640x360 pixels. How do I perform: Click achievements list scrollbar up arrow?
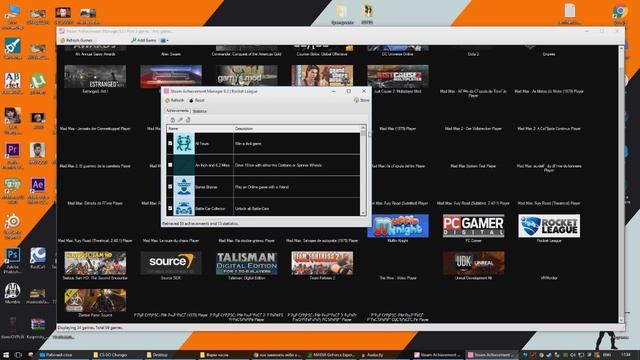[x=363, y=129]
